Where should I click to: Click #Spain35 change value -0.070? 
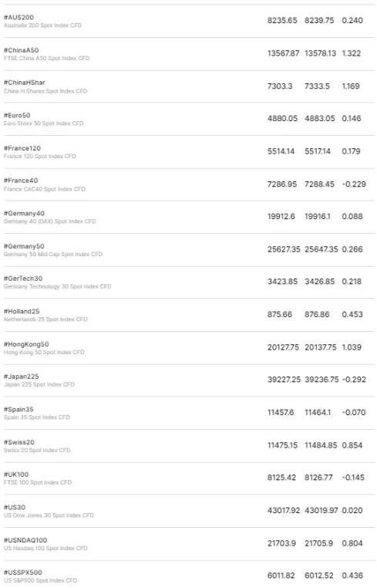tap(354, 413)
